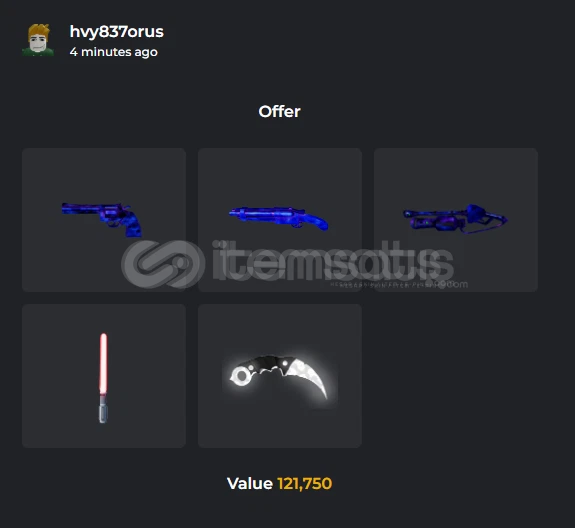Viewport: 575px width, 528px height.
Task: Click empty space inside the crossbow card
Action: 456,176
